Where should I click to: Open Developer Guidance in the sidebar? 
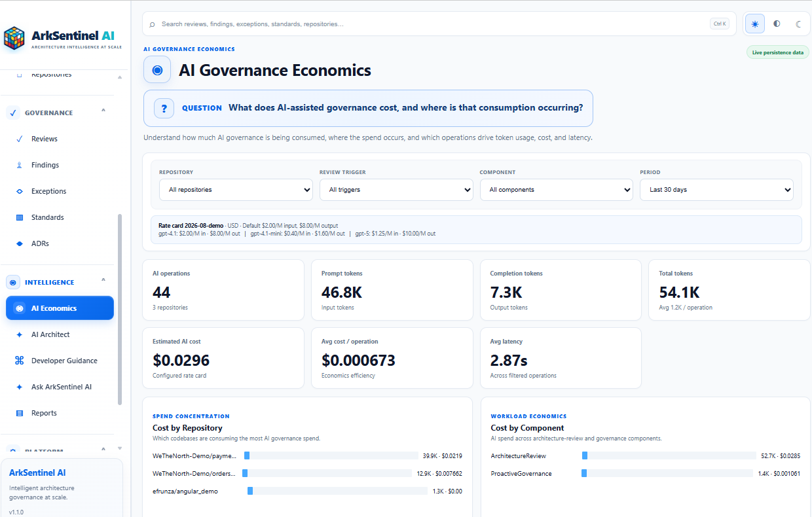[60, 361]
